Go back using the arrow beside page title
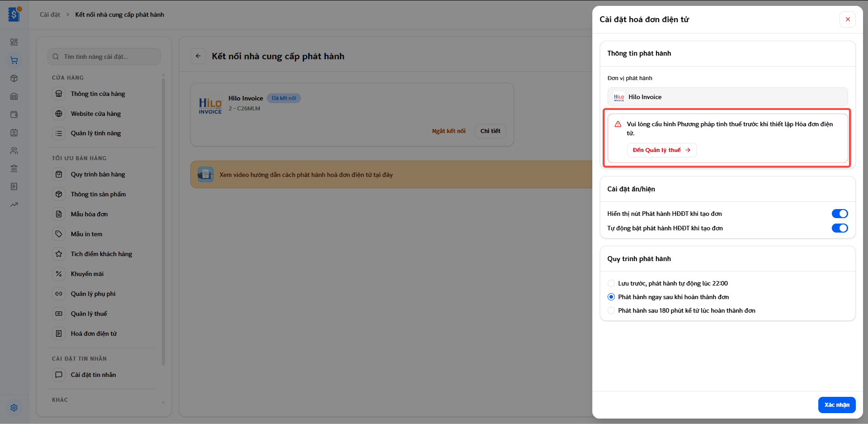Screen dimensions: 868x424 [198, 56]
